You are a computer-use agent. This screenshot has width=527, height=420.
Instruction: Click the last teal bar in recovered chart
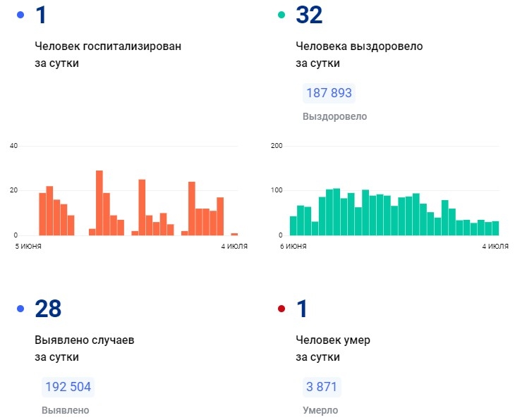pyautogui.click(x=495, y=228)
